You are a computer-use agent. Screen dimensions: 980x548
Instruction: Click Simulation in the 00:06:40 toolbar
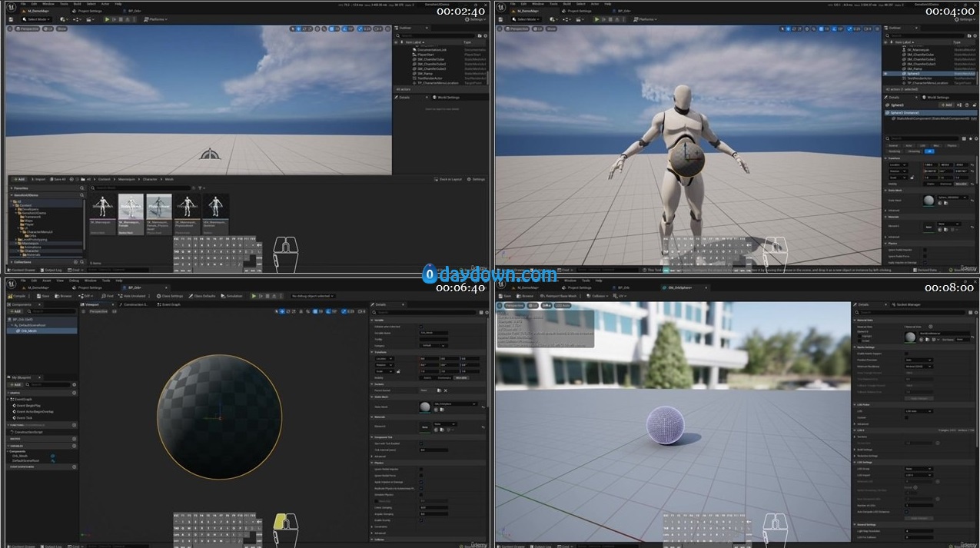231,296
